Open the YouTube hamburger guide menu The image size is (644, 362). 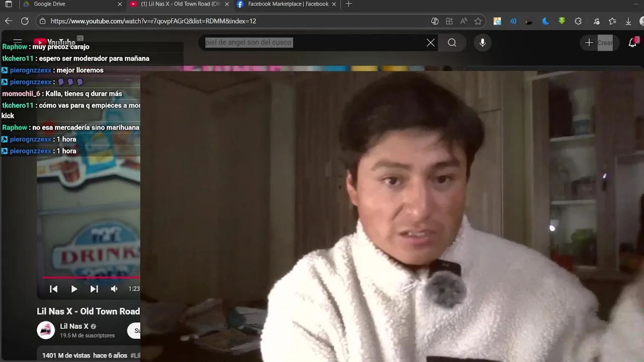click(18, 42)
